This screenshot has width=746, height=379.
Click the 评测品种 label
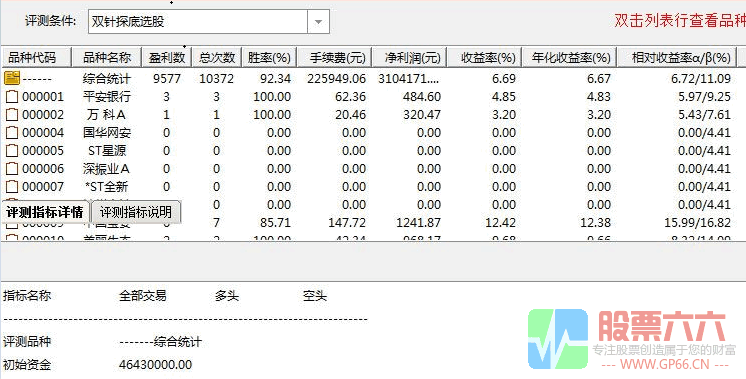click(x=27, y=341)
